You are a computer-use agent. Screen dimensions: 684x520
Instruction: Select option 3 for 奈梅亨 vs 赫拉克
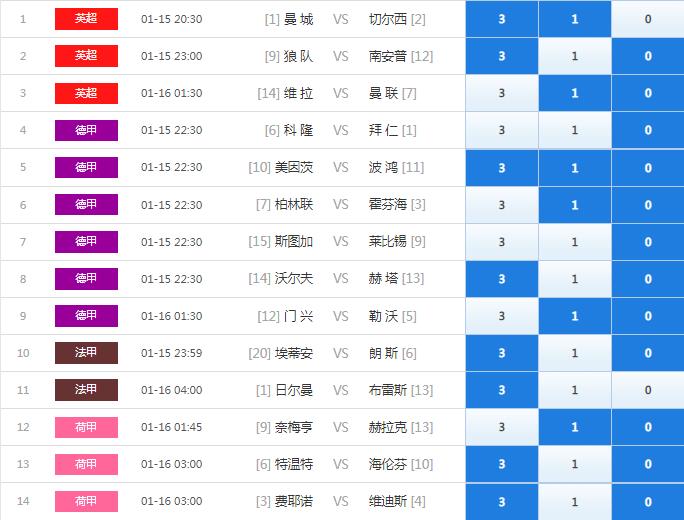click(502, 427)
